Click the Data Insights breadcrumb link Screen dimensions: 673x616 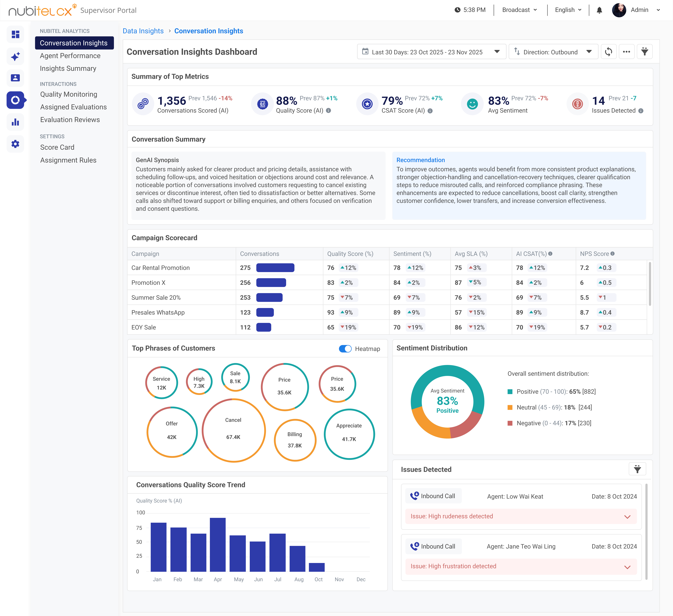(143, 31)
